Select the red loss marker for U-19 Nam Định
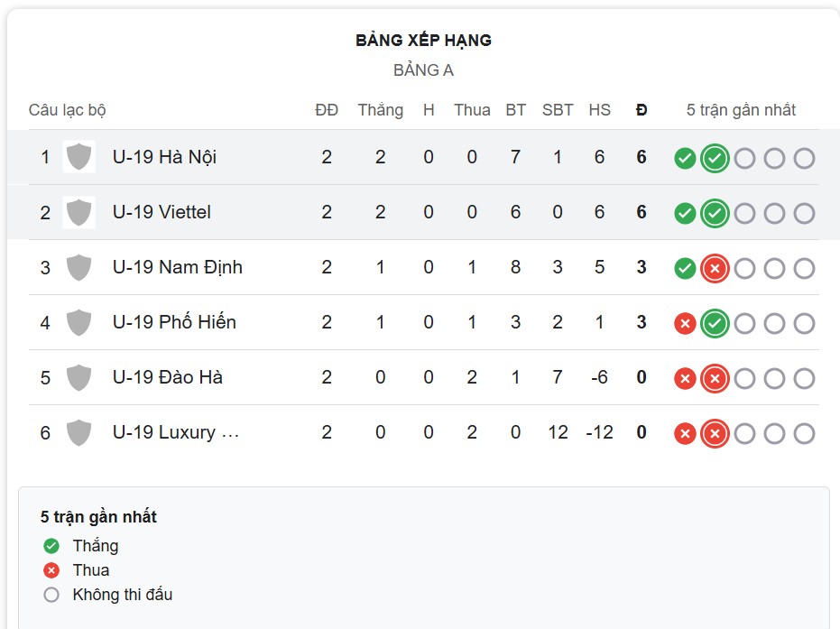This screenshot has height=629, width=840. 714,267
